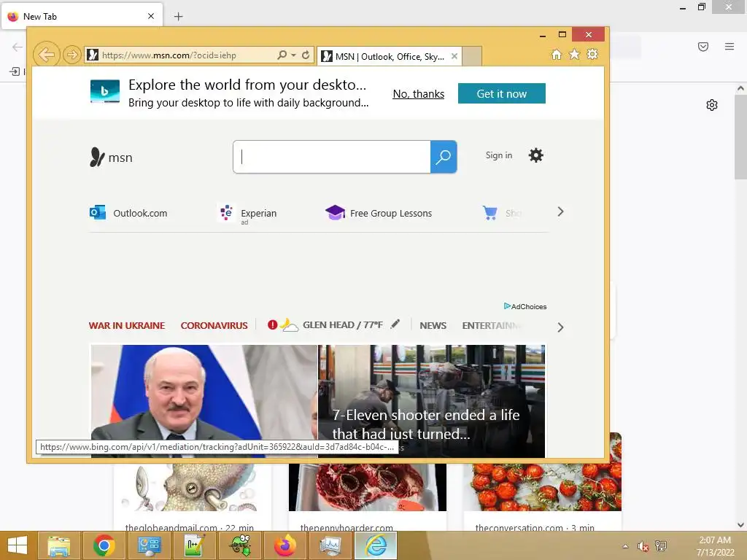
Task: Click the Get it now button
Action: pyautogui.click(x=502, y=93)
